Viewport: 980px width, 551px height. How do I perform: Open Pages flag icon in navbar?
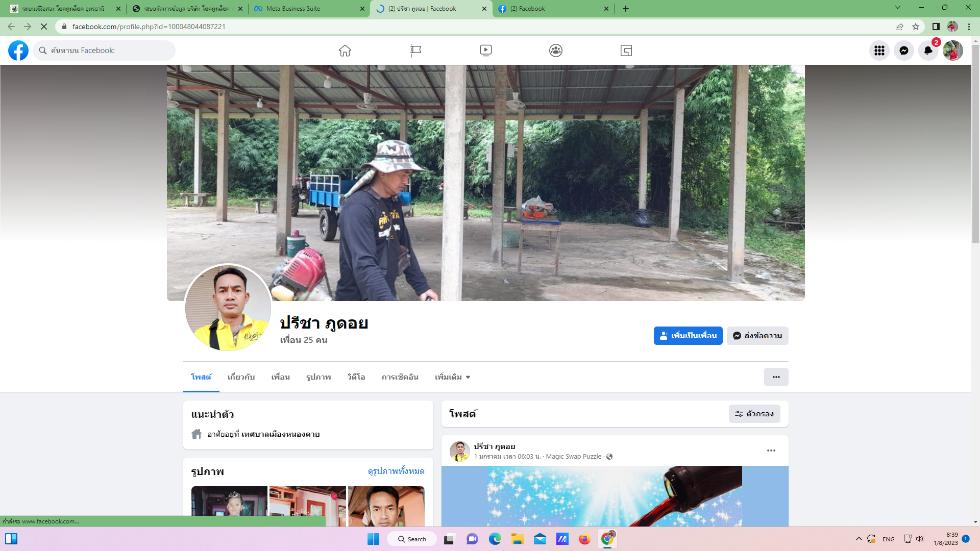(415, 51)
